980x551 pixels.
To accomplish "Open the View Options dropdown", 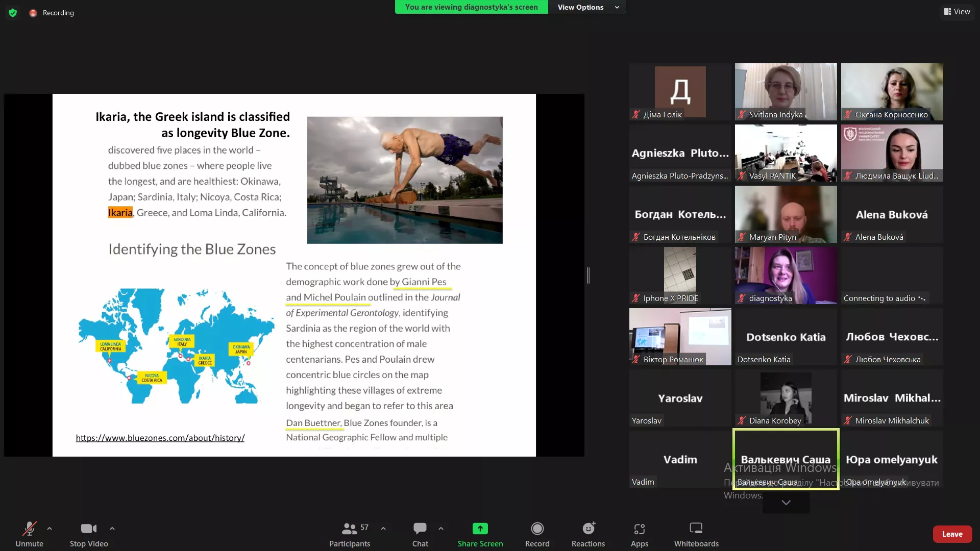I will click(587, 7).
